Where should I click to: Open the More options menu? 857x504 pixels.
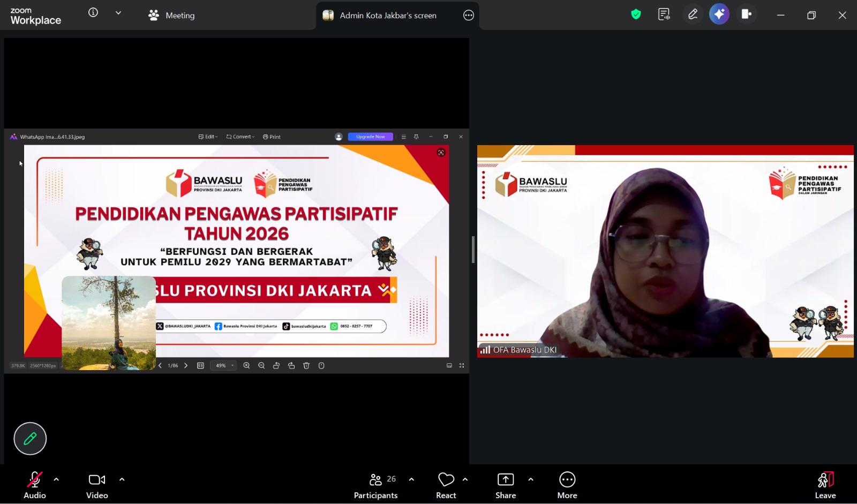567,485
